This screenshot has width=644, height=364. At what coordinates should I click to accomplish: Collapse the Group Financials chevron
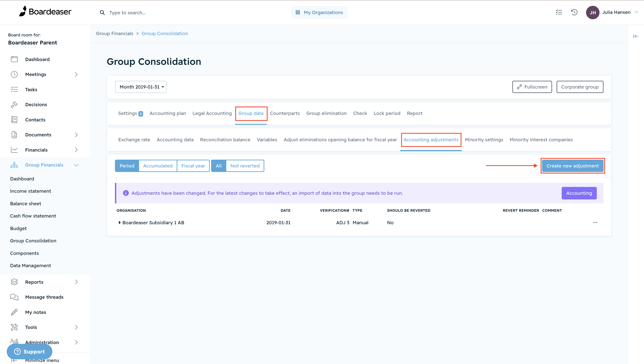[76, 165]
